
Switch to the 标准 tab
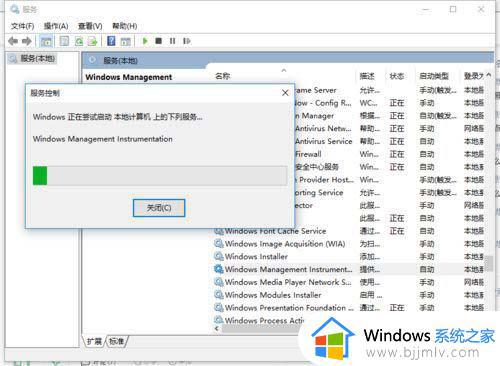[116, 341]
